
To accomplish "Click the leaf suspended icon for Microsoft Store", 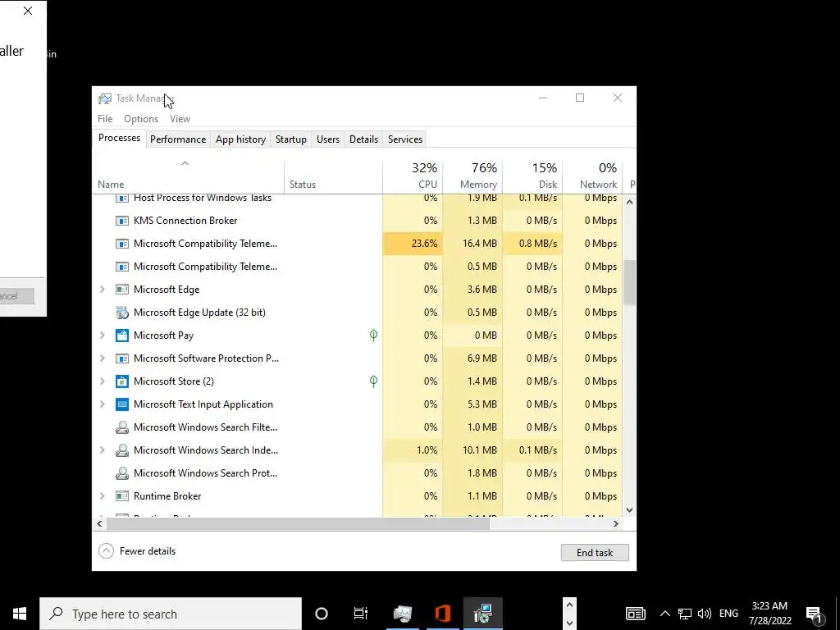I will click(x=373, y=381).
